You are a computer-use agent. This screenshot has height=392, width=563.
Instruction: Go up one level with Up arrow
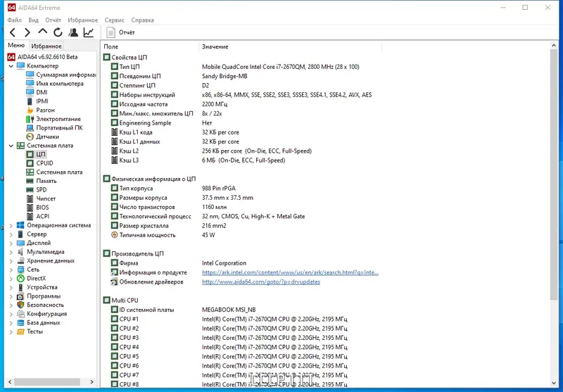click(x=43, y=32)
